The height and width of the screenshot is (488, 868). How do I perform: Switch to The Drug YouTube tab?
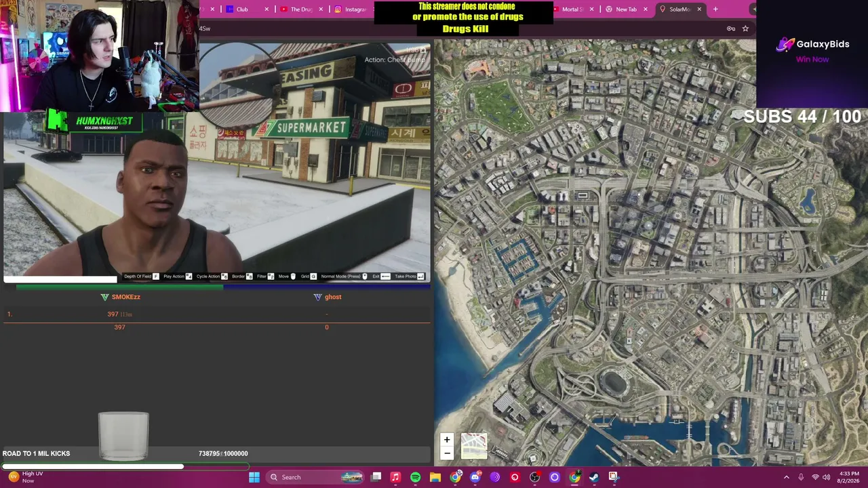300,9
